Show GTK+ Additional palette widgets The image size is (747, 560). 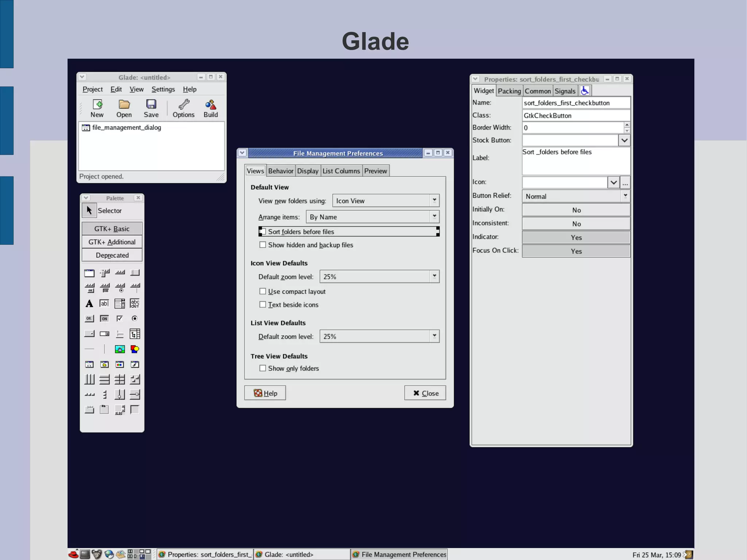tap(112, 242)
